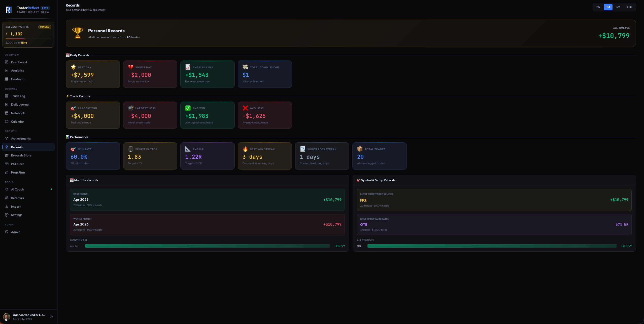The image size is (644, 324).
Task: Click the gold trophy Personal Records icon
Action: tap(78, 33)
